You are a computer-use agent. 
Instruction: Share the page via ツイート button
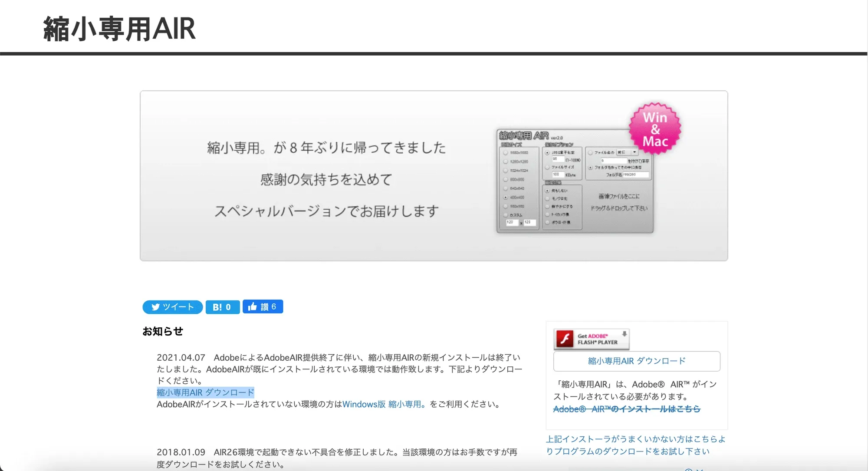[172, 307]
